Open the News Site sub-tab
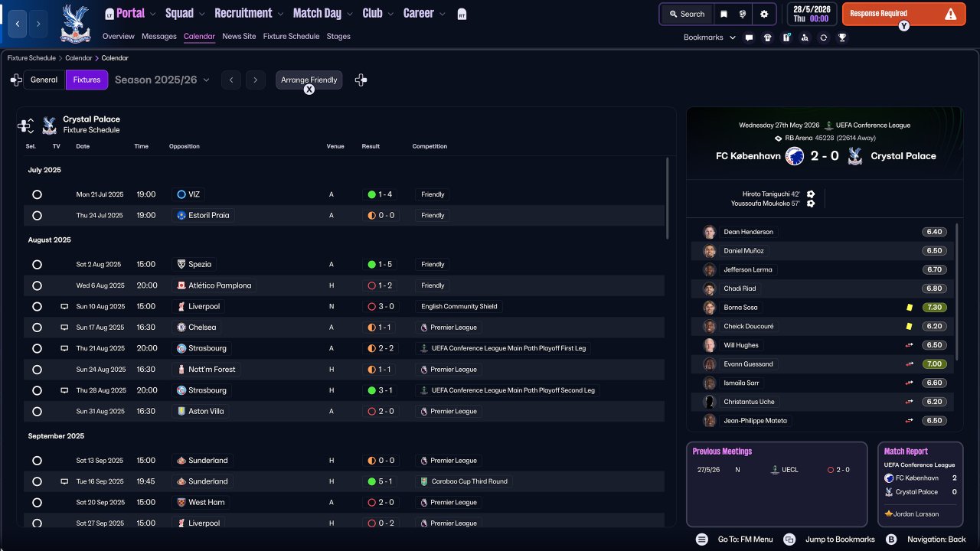980x551 pixels. (x=239, y=37)
